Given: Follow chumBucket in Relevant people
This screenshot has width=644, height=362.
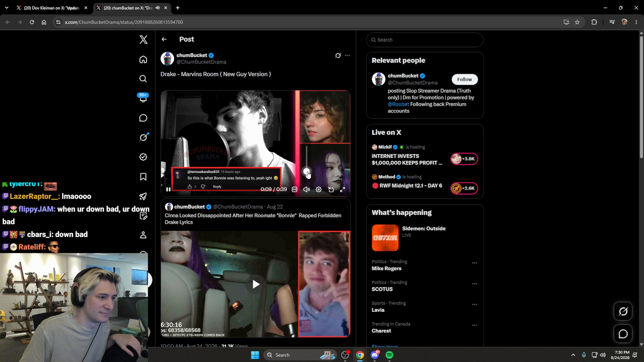Looking at the screenshot, I should [x=464, y=80].
